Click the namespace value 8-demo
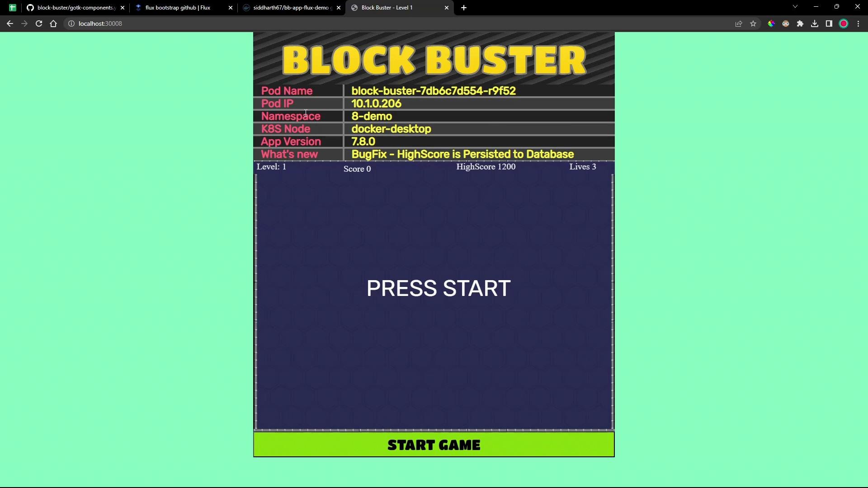 click(372, 116)
